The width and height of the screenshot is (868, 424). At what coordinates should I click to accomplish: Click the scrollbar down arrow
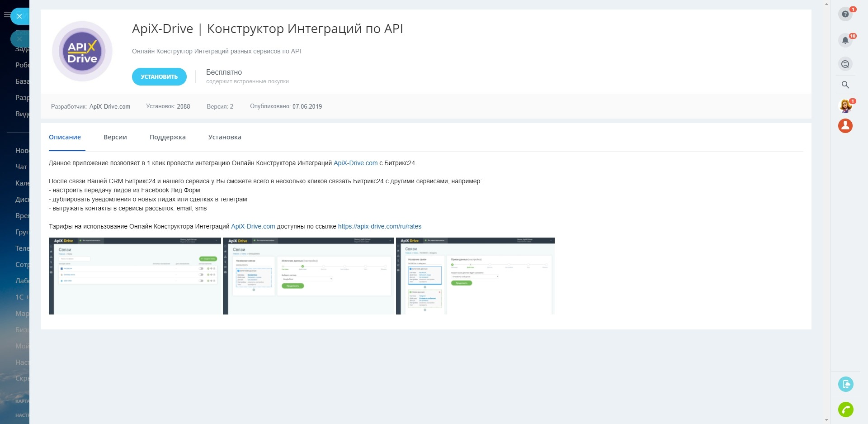click(x=826, y=420)
